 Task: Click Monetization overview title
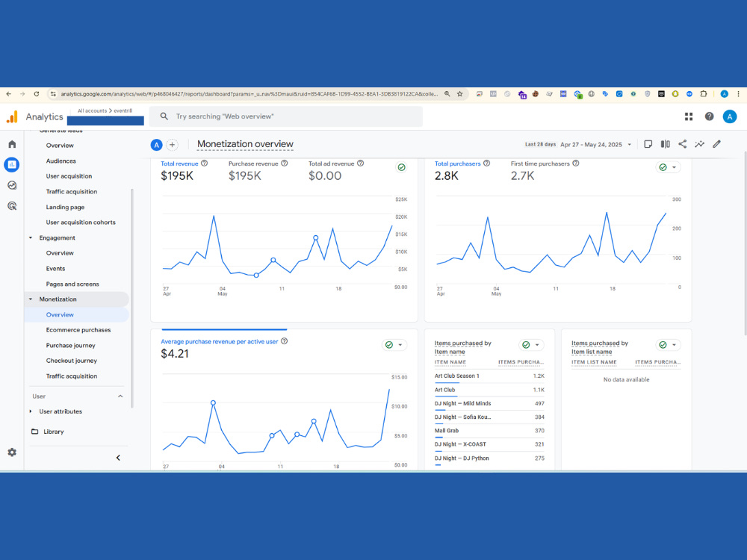245,144
